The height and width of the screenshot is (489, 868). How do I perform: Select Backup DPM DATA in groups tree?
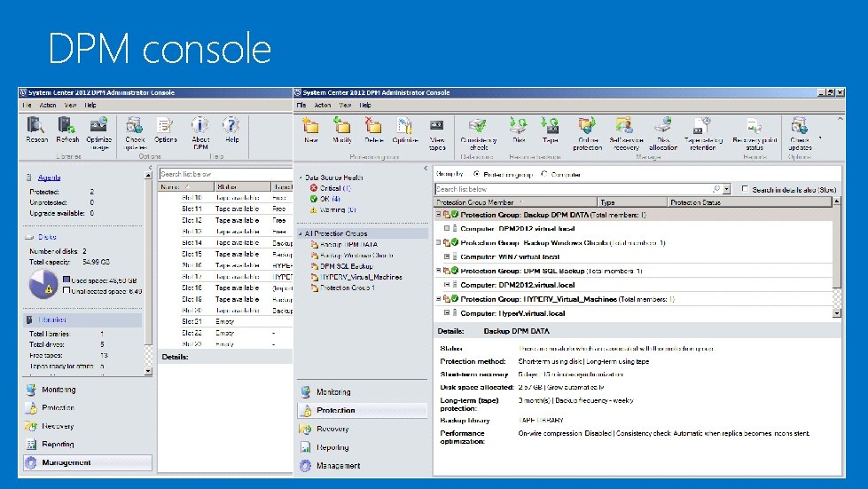(x=348, y=244)
